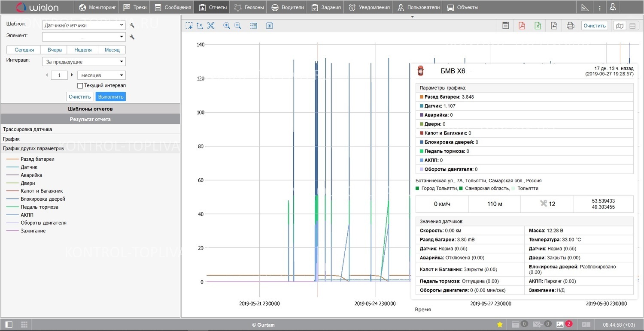The width and height of the screenshot is (644, 331).
Task: Toggle the Аварийка legend entry
Action: coord(24,175)
